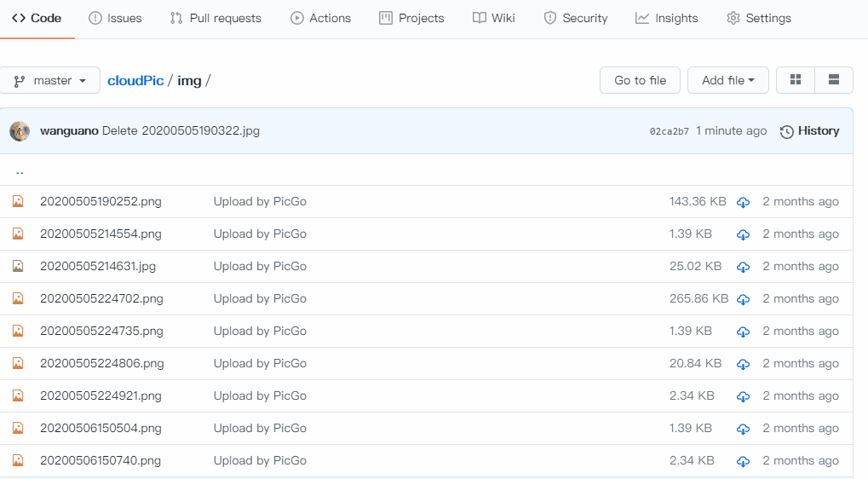
Task: Go up to parent directory
Action: [x=20, y=170]
